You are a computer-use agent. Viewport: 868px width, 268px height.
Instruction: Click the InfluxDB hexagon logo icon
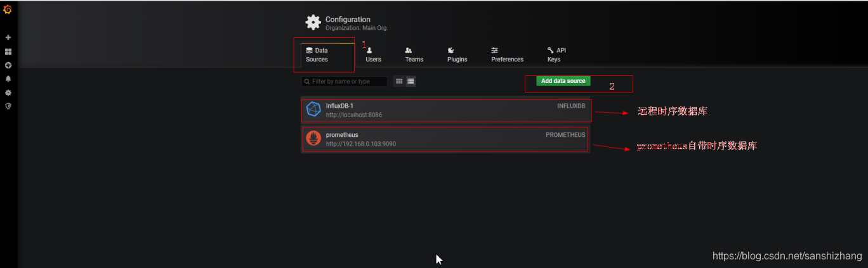313,110
